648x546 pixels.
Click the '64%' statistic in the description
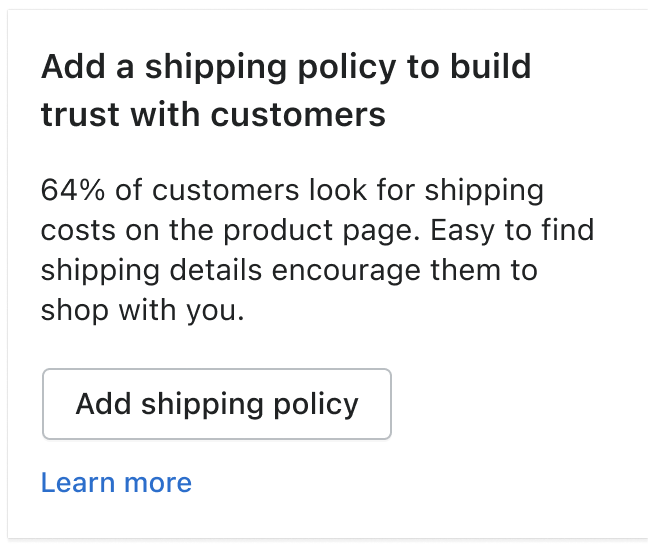(73, 190)
